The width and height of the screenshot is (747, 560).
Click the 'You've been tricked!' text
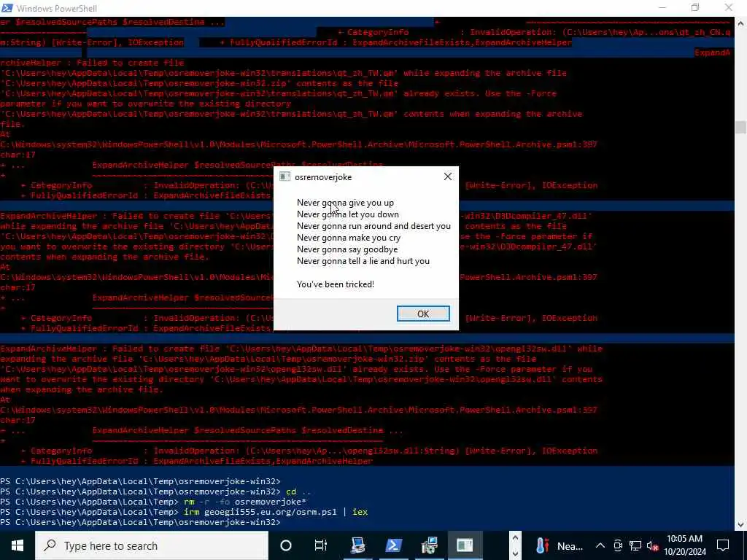[336, 284]
